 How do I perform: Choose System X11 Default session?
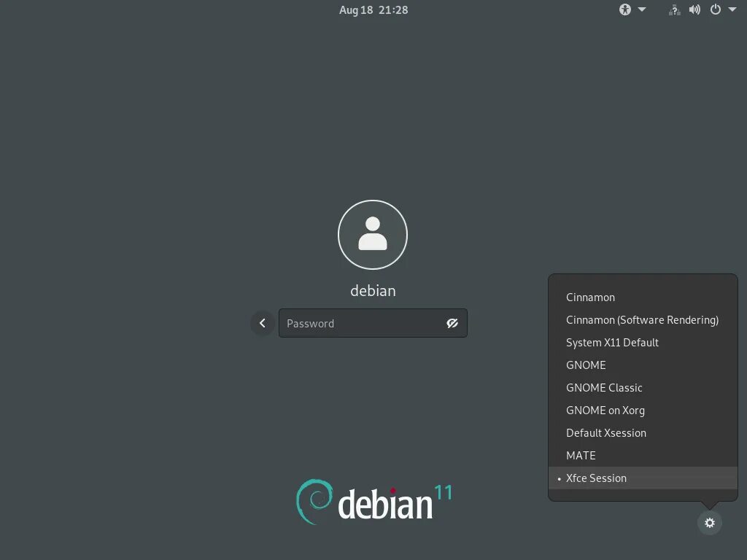[643, 343]
